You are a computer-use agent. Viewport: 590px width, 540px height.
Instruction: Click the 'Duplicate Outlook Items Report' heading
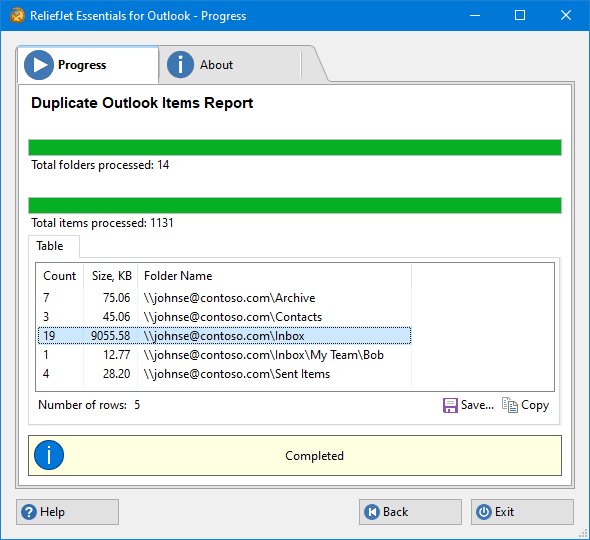pos(142,103)
